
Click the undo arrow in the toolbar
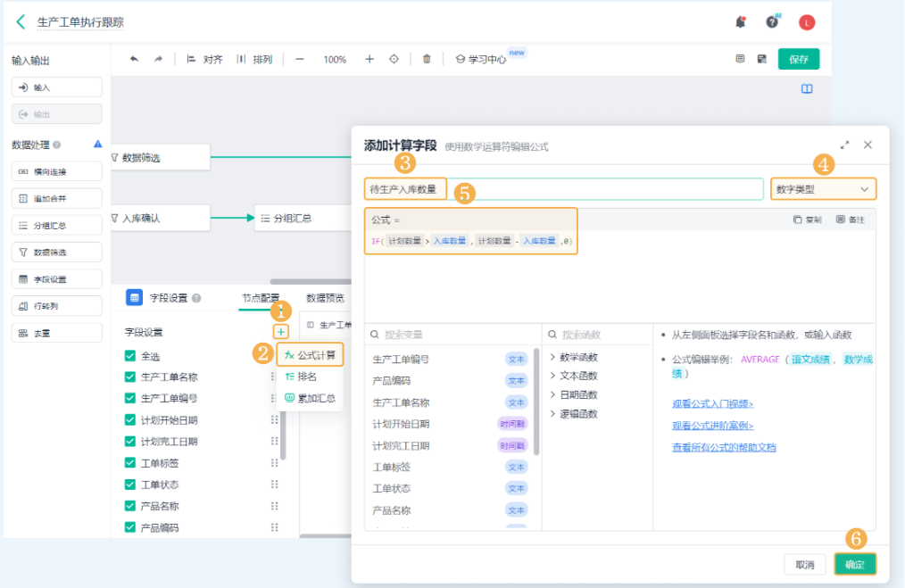tap(135, 59)
